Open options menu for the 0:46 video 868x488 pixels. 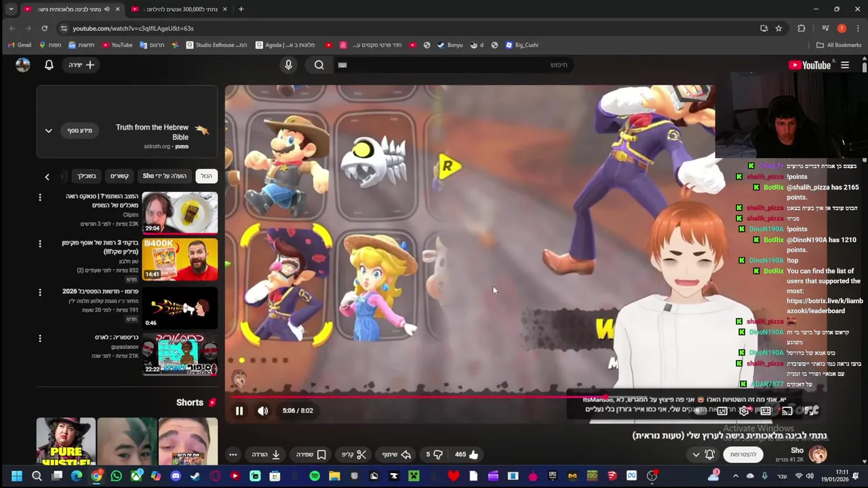click(x=39, y=292)
